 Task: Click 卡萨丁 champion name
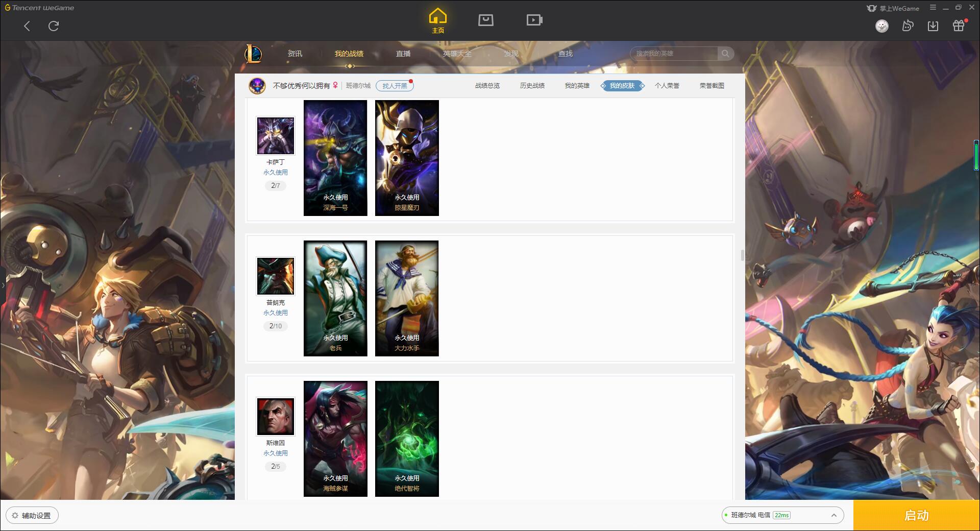[276, 162]
